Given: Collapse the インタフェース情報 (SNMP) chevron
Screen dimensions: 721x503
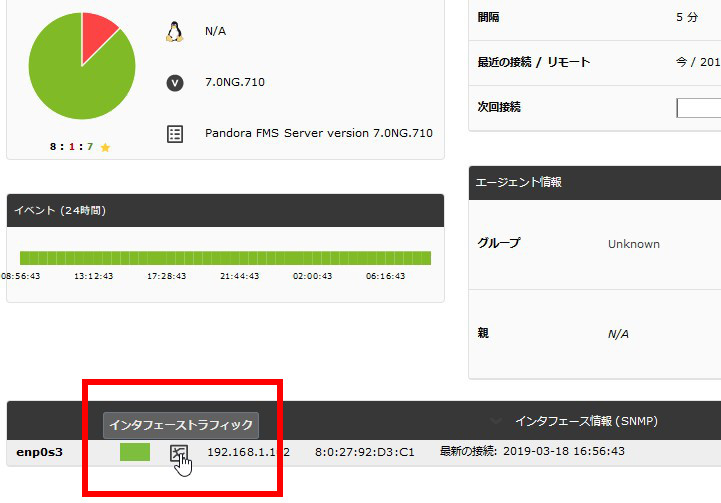Looking at the screenshot, I should tap(495, 421).
